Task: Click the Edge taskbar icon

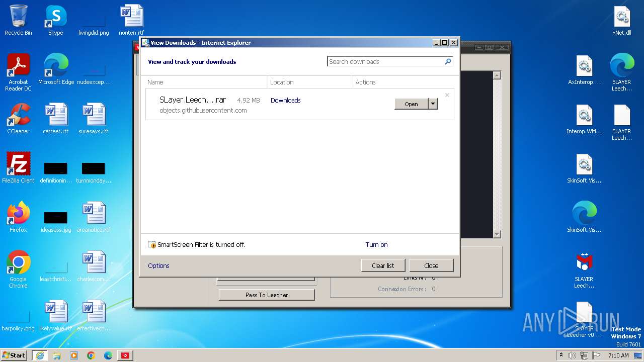Action: coord(108,355)
